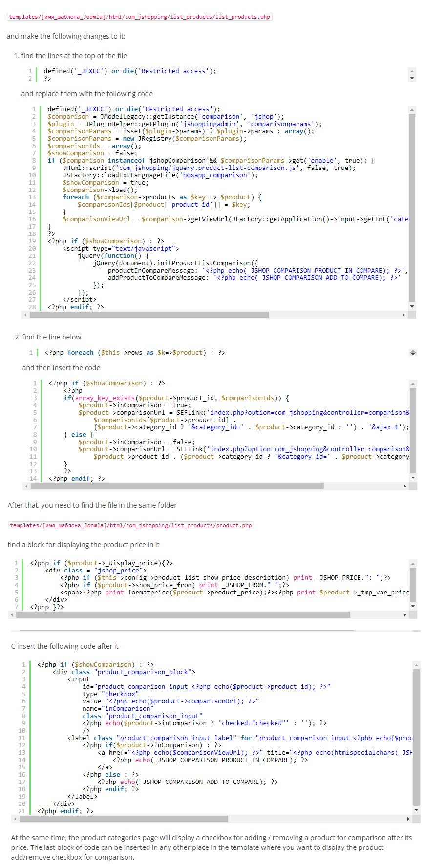This screenshot has height=868, width=424.
Task: Click the left arrow under the array_key_exists code block
Action: coord(26,487)
